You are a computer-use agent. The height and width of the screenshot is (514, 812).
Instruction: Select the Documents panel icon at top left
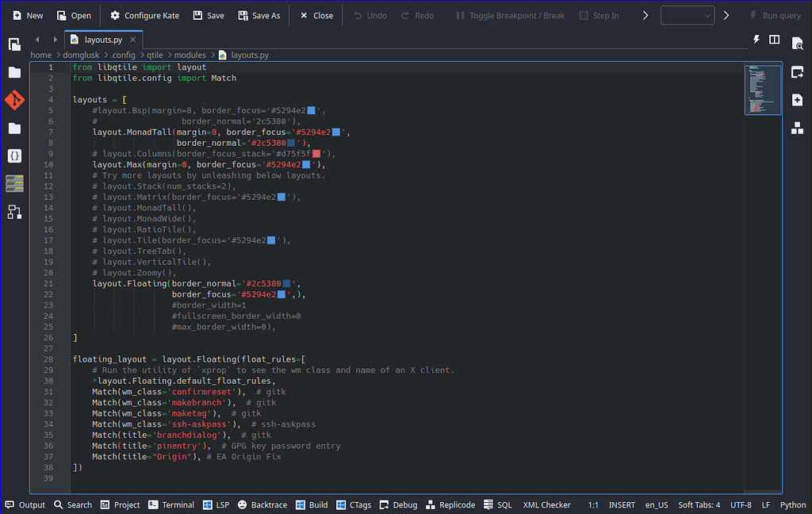point(14,44)
